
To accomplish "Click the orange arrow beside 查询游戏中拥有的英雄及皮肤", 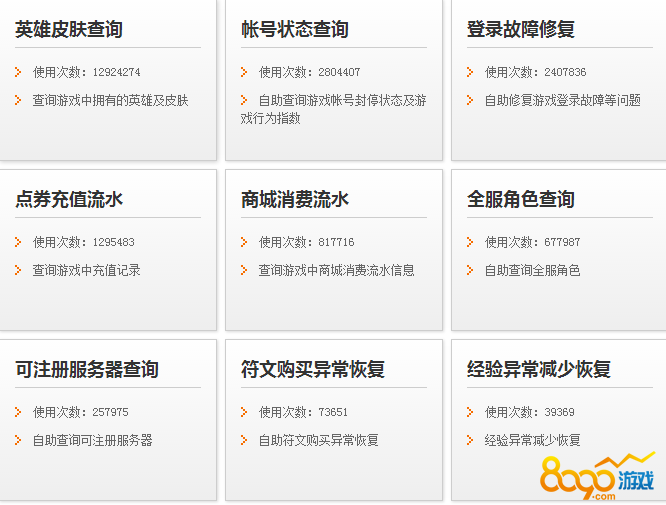I will click(x=18, y=100).
